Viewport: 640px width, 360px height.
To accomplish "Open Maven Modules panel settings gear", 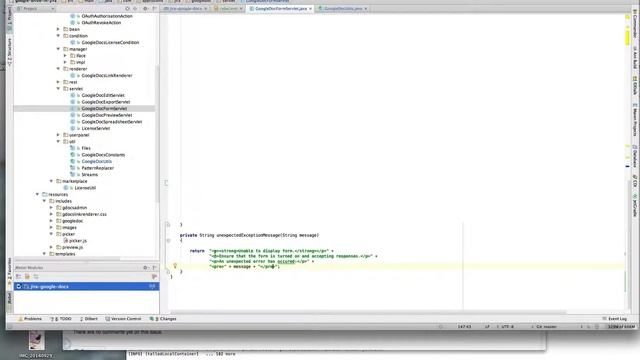I will coord(145,268).
